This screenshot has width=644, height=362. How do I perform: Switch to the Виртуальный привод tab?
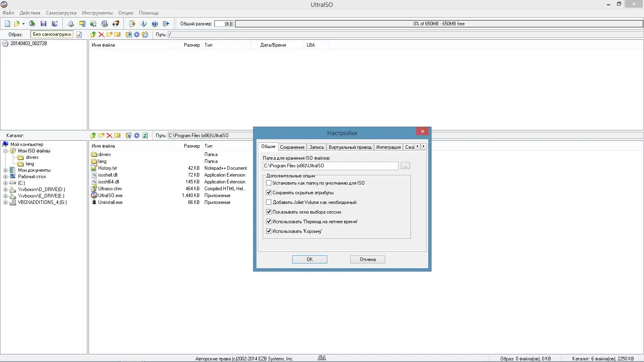[x=350, y=147]
